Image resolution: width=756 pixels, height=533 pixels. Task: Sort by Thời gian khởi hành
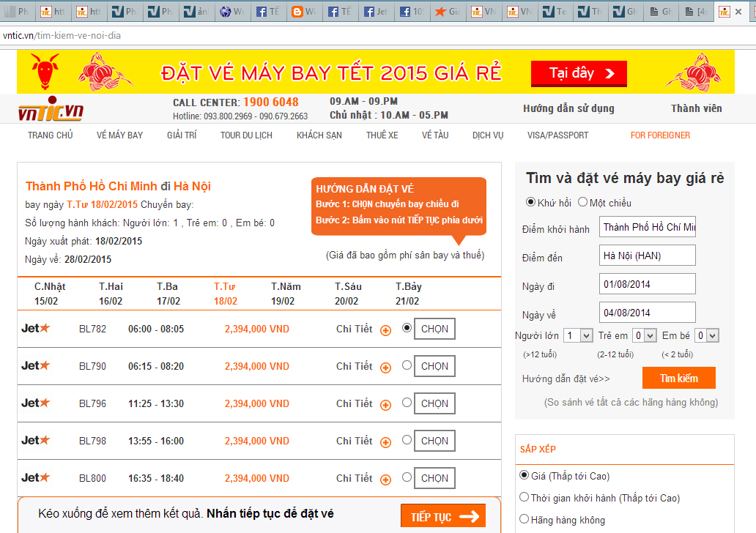(524, 497)
